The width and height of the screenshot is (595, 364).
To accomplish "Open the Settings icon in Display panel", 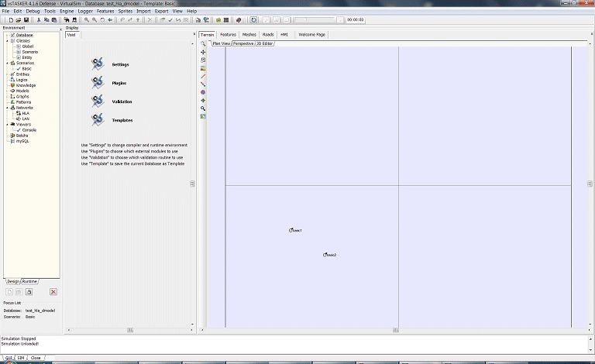I will tap(98, 64).
